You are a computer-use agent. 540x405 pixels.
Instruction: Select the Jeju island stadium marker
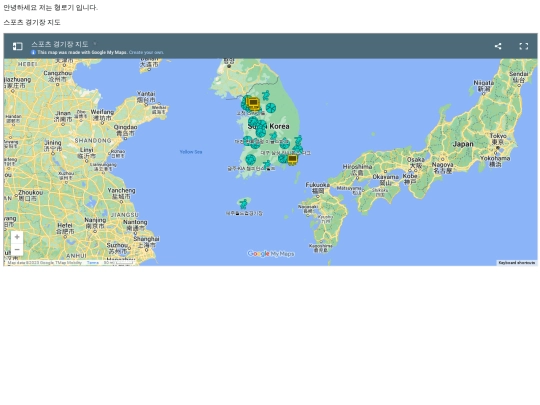(244, 204)
